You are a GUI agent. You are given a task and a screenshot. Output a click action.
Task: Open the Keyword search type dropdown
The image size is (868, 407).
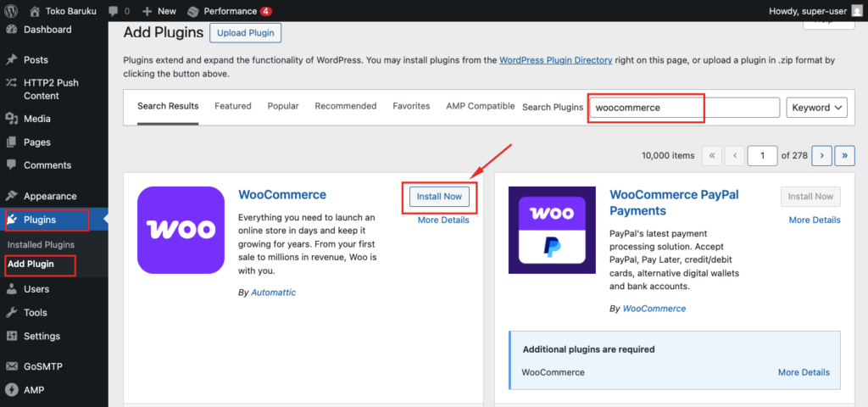point(816,108)
